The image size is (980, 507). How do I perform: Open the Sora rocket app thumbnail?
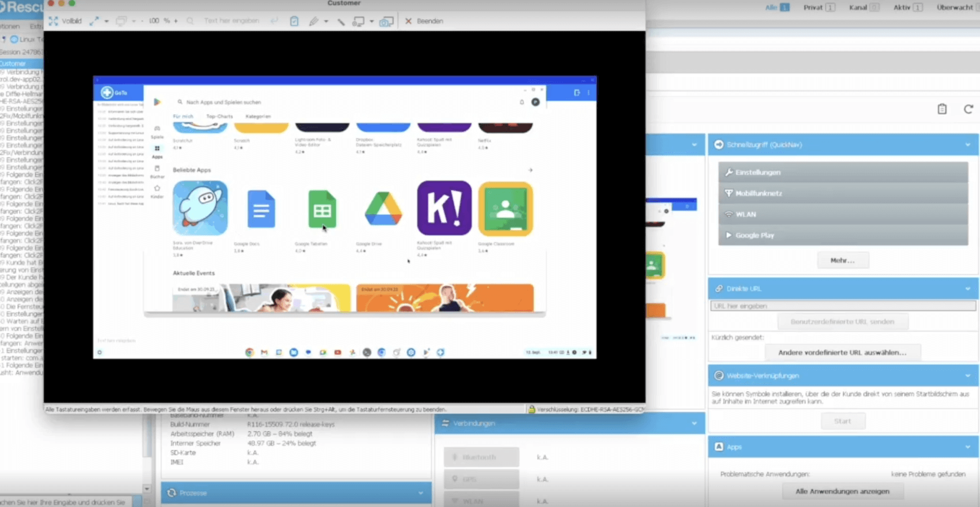(x=200, y=208)
